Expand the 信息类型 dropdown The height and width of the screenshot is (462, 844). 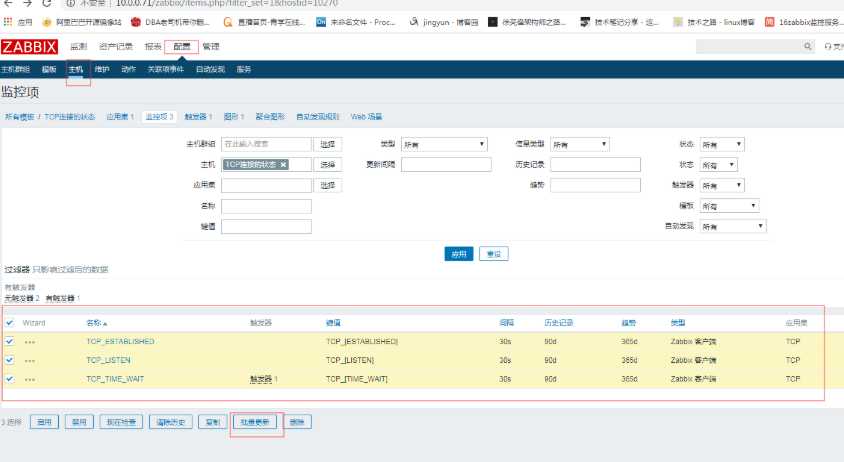(580, 144)
